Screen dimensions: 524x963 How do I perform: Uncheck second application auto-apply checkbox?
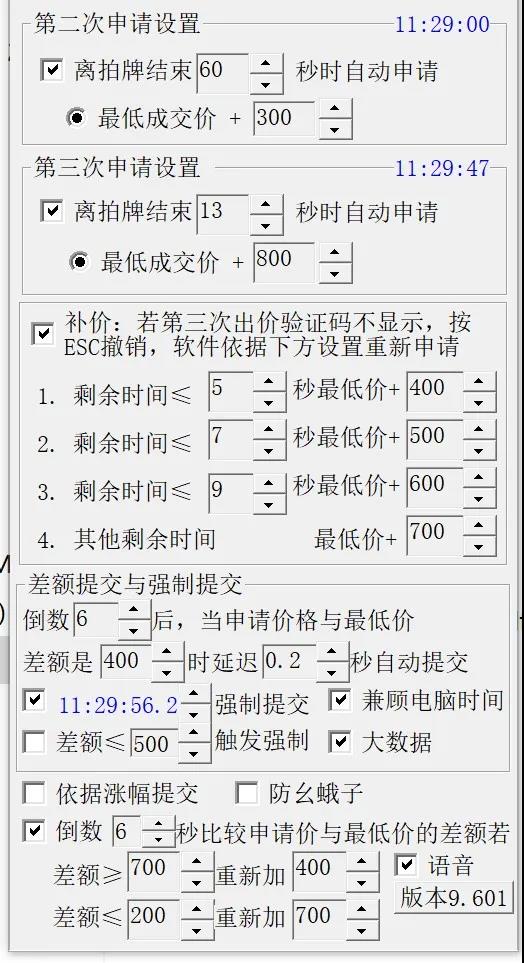coord(52,69)
